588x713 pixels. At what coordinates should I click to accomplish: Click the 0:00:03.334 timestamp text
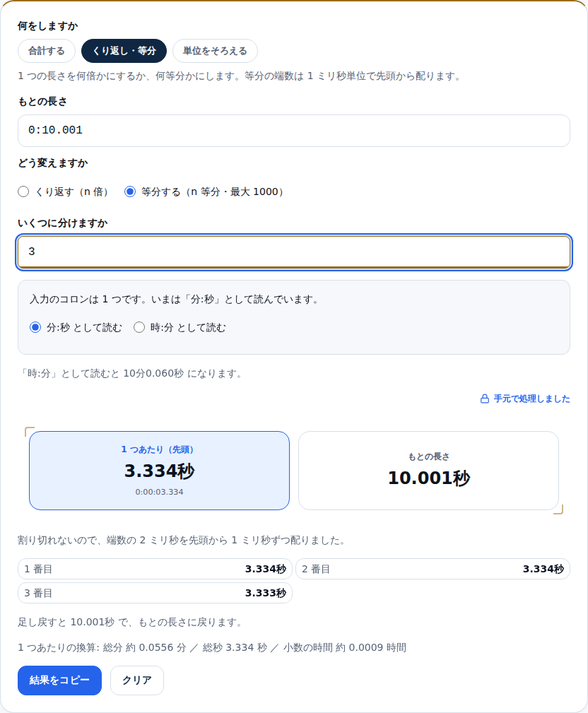(159, 492)
